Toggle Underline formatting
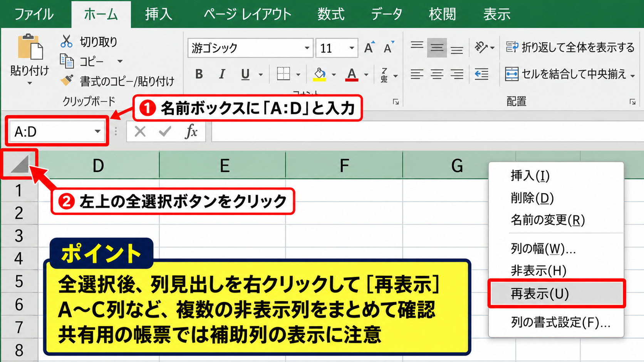 point(245,74)
